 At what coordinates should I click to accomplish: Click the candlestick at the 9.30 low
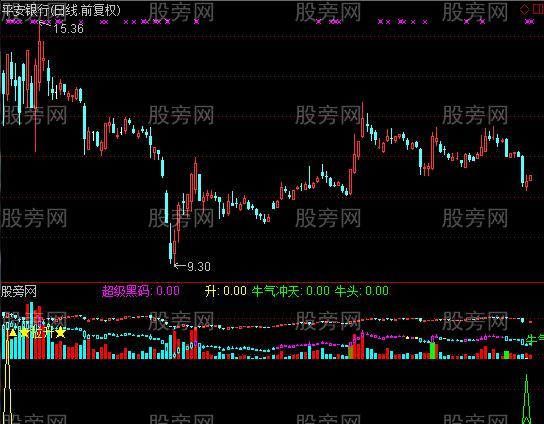coord(175,248)
